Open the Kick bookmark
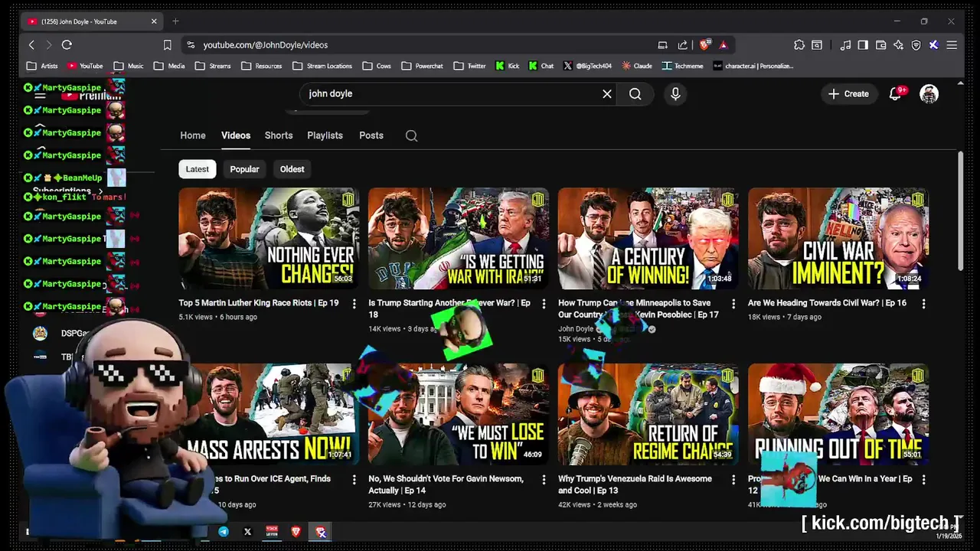The height and width of the screenshot is (551, 980). [507, 66]
